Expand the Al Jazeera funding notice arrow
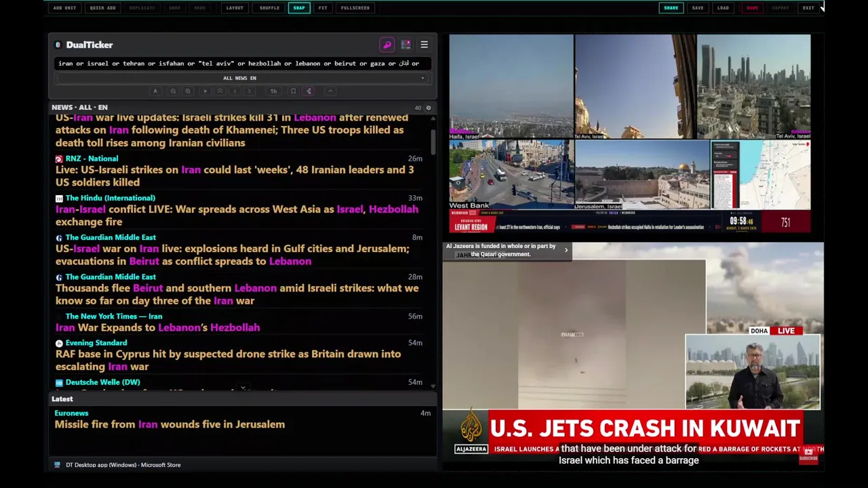Viewport: 868px width, 488px height. pyautogui.click(x=566, y=250)
